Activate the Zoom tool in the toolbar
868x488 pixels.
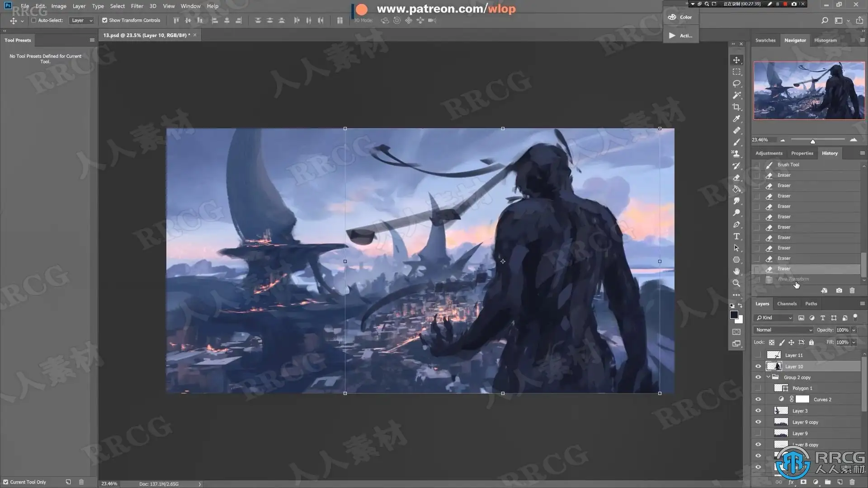(736, 283)
